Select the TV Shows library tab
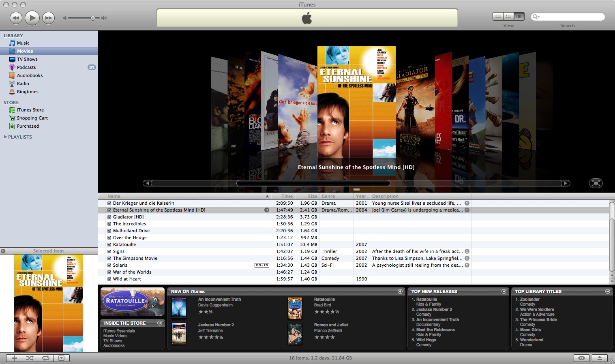 pos(27,59)
